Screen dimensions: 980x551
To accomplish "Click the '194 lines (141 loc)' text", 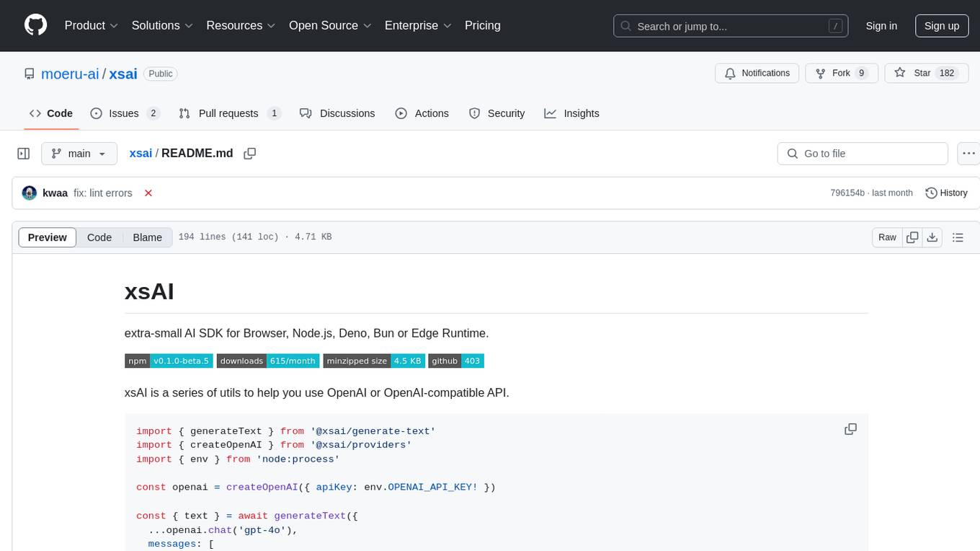I will [x=228, y=237].
